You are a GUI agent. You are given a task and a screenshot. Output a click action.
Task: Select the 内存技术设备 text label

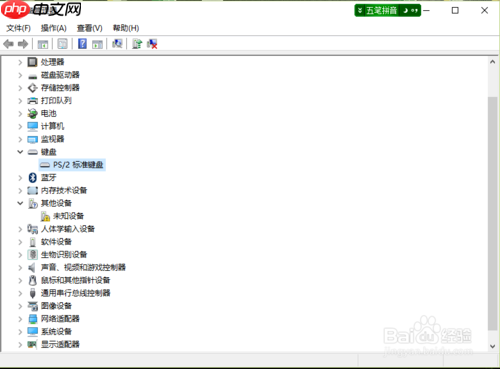point(64,190)
